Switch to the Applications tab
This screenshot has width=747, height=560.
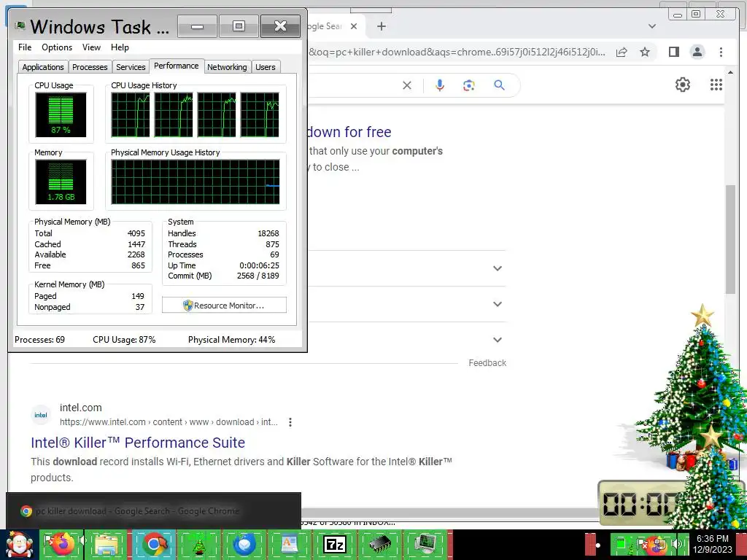click(43, 67)
